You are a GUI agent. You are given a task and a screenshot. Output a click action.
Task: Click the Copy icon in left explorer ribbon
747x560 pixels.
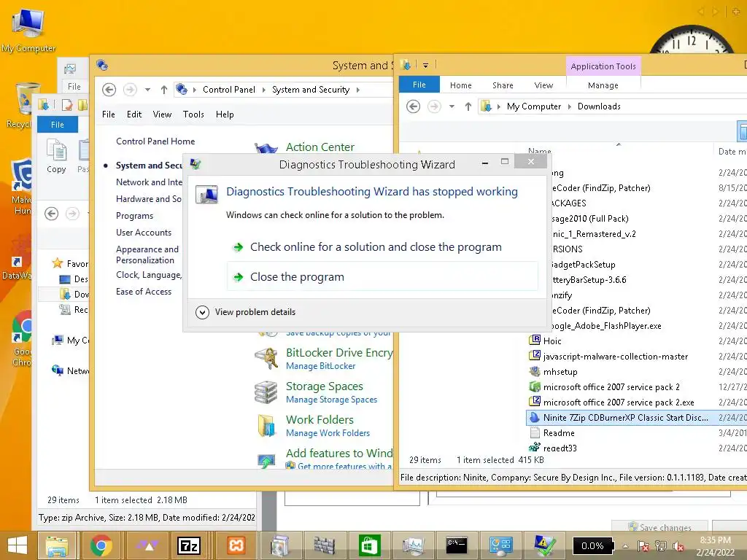tap(56, 156)
